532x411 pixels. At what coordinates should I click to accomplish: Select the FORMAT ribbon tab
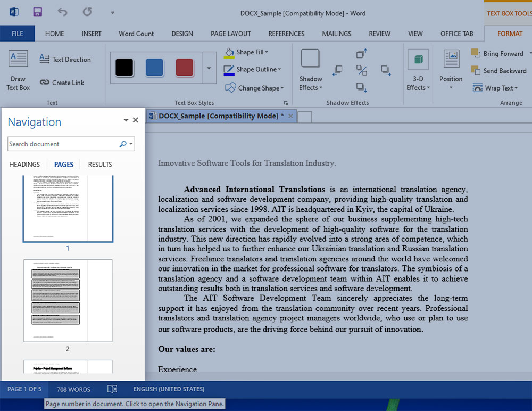point(510,34)
